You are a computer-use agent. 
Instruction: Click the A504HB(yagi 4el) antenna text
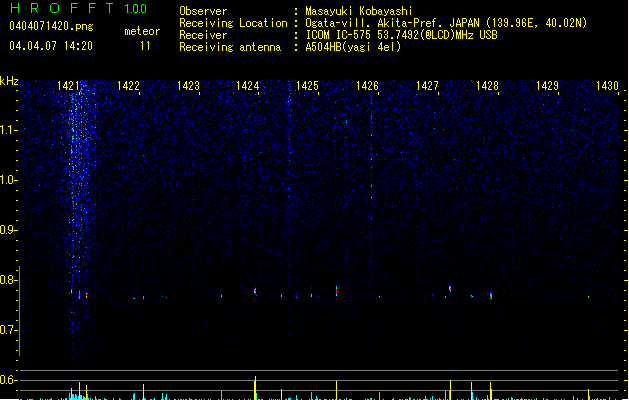353,47
